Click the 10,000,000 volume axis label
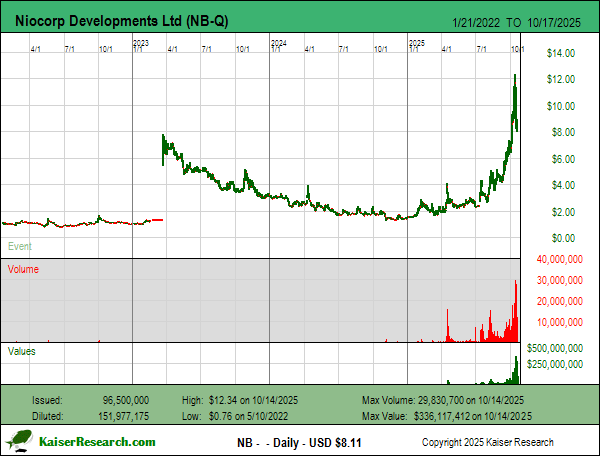 pyautogui.click(x=559, y=322)
